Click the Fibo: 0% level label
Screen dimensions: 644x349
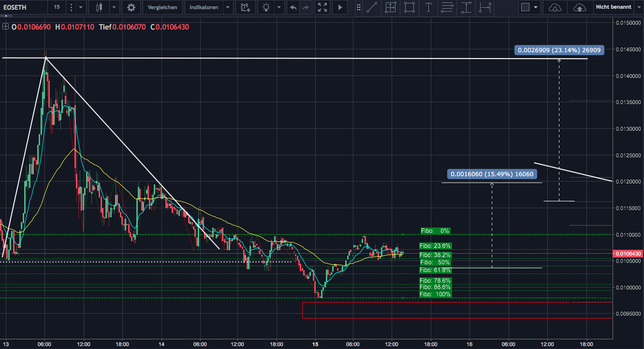click(435, 231)
